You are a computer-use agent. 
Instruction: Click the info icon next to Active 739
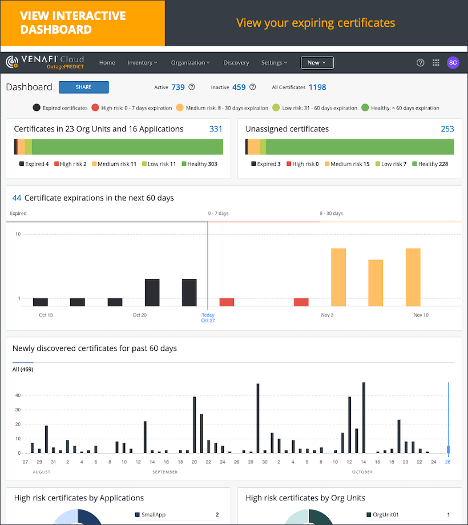[x=191, y=87]
